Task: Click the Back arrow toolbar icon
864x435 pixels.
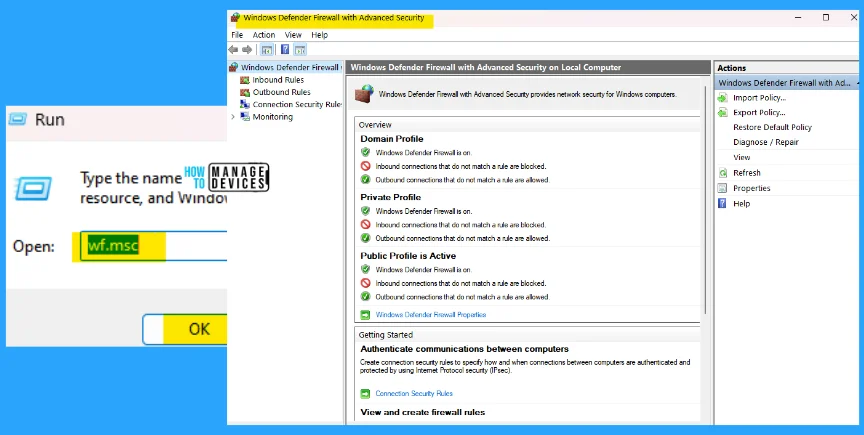Action: click(x=233, y=50)
